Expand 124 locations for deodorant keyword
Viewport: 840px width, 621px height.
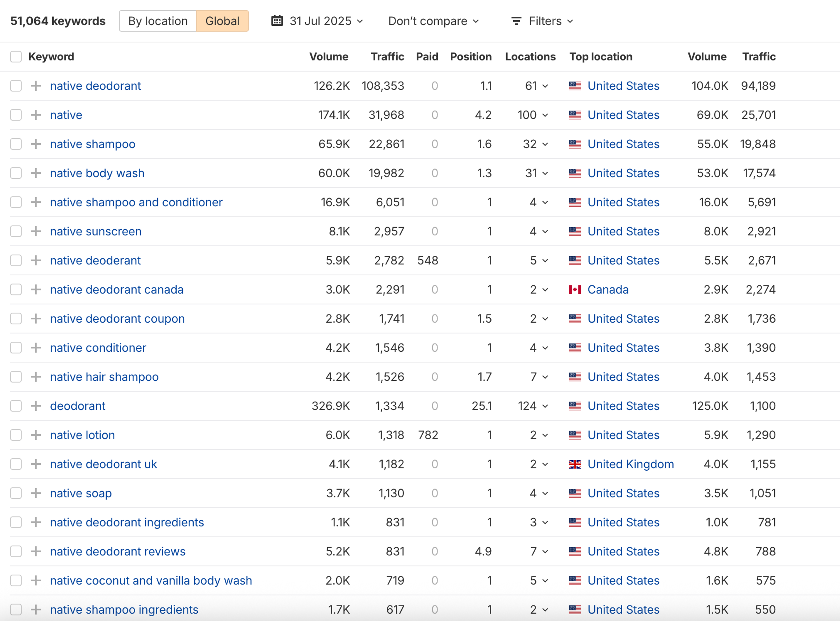coord(545,406)
